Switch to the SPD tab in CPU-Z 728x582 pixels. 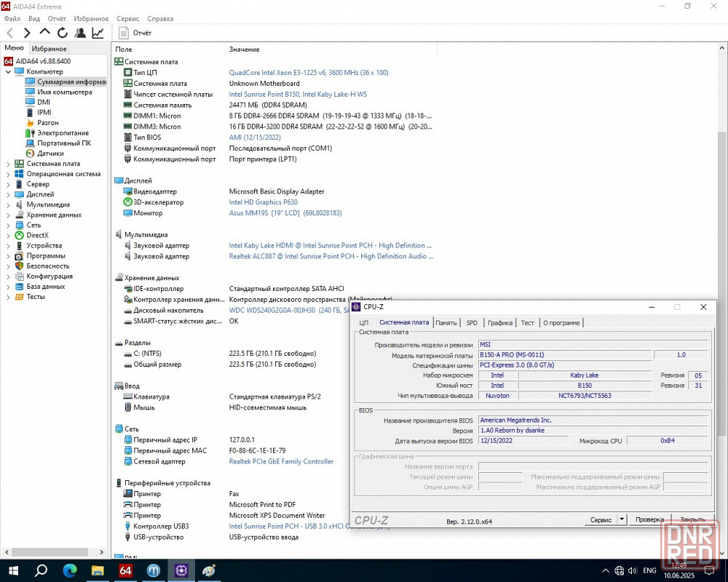[472, 322]
